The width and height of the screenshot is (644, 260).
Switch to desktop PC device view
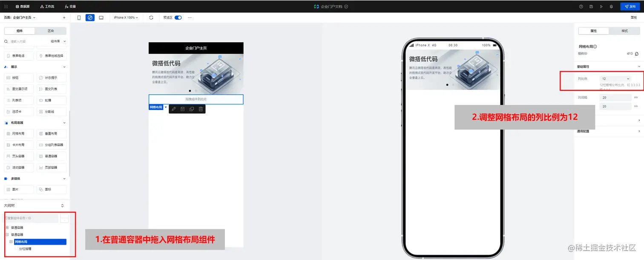(101, 17)
